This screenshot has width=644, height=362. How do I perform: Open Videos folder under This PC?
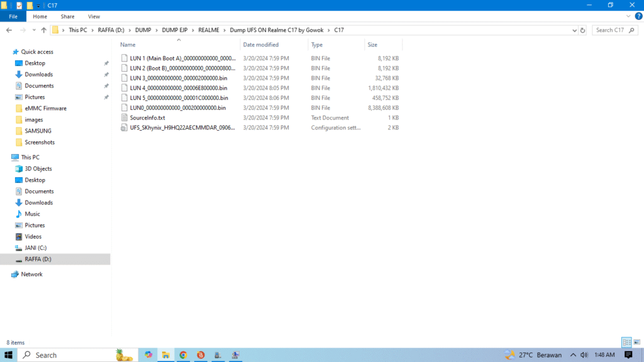33,236
